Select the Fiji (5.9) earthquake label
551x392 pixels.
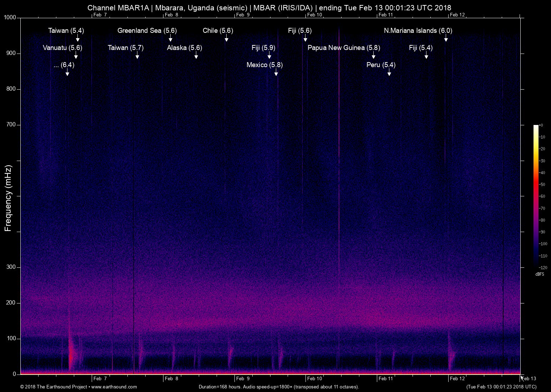point(263,47)
